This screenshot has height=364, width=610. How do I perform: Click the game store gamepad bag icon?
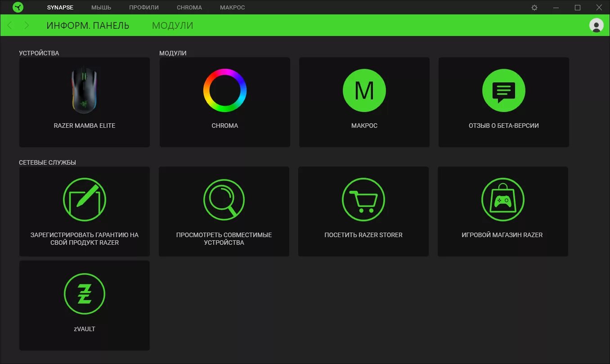point(503,200)
